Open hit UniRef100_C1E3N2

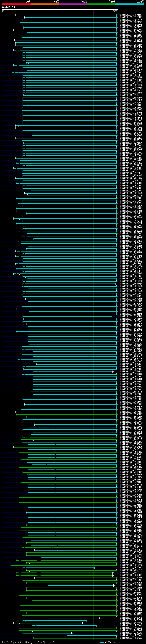click(x=131, y=17)
